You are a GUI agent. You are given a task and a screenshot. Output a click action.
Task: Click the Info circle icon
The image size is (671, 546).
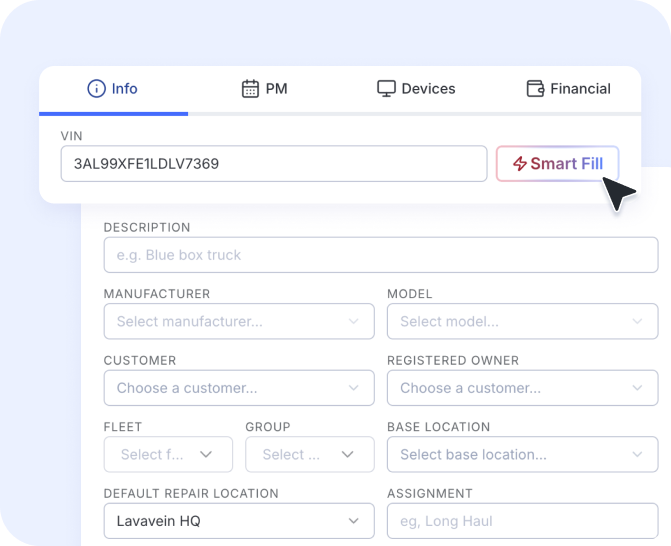coord(96,89)
